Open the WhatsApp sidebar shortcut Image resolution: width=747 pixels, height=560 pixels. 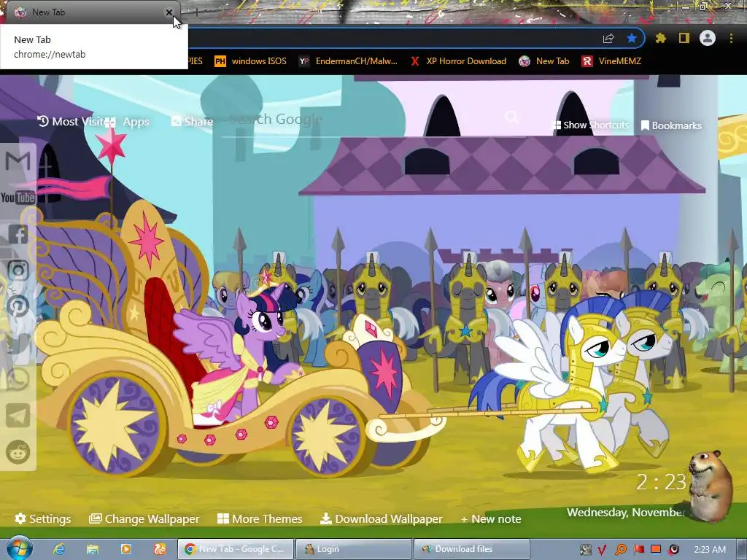point(18,379)
